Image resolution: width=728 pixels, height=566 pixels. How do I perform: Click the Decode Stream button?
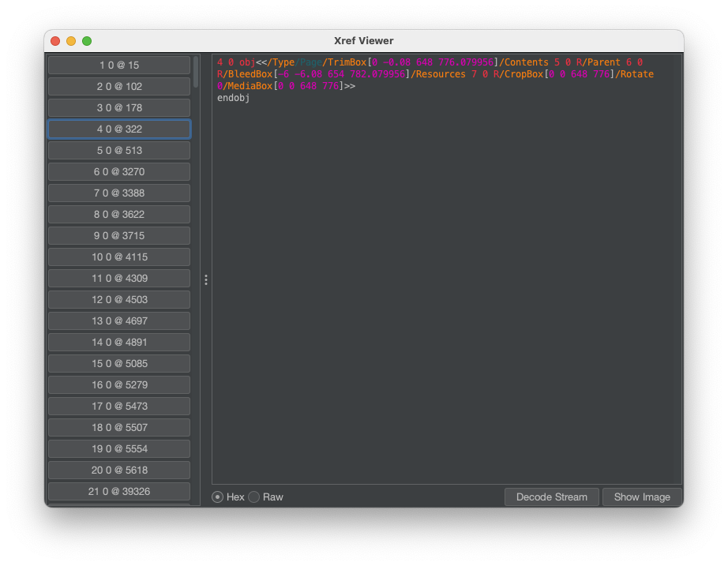coord(551,497)
